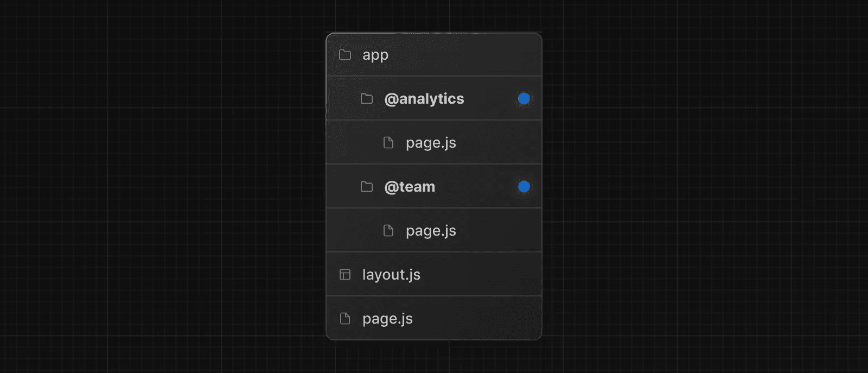Click the @team folder icon

367,187
